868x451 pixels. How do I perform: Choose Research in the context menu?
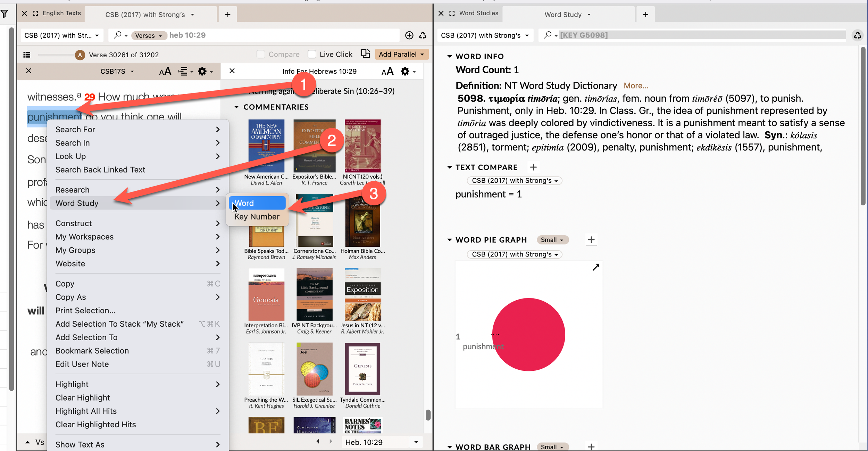point(72,190)
